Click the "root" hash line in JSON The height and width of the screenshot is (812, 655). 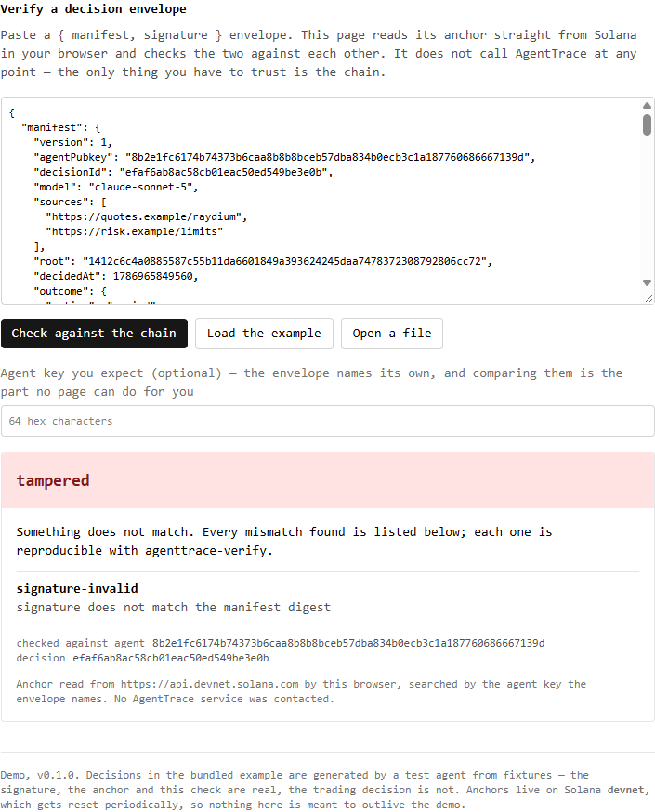(x=263, y=261)
